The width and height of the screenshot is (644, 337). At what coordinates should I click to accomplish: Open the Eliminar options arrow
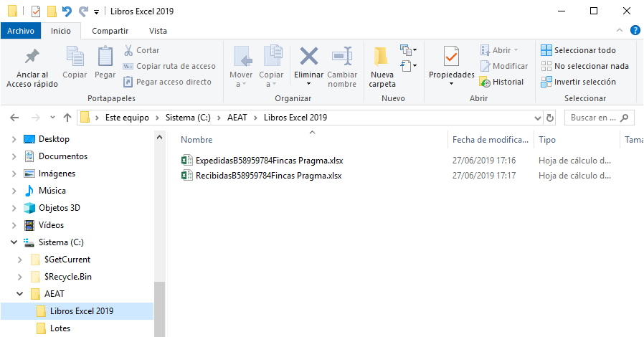pyautogui.click(x=309, y=84)
